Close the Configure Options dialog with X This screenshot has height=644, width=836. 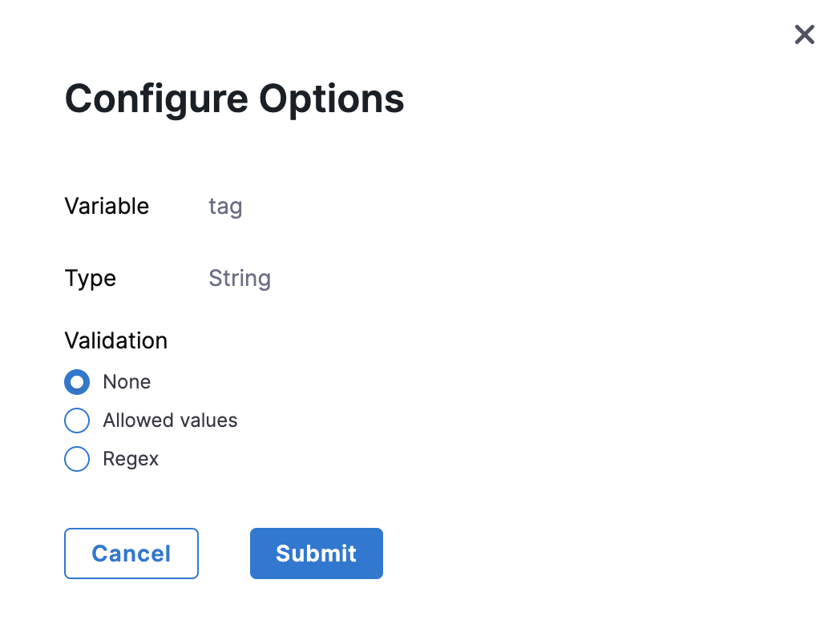(804, 34)
